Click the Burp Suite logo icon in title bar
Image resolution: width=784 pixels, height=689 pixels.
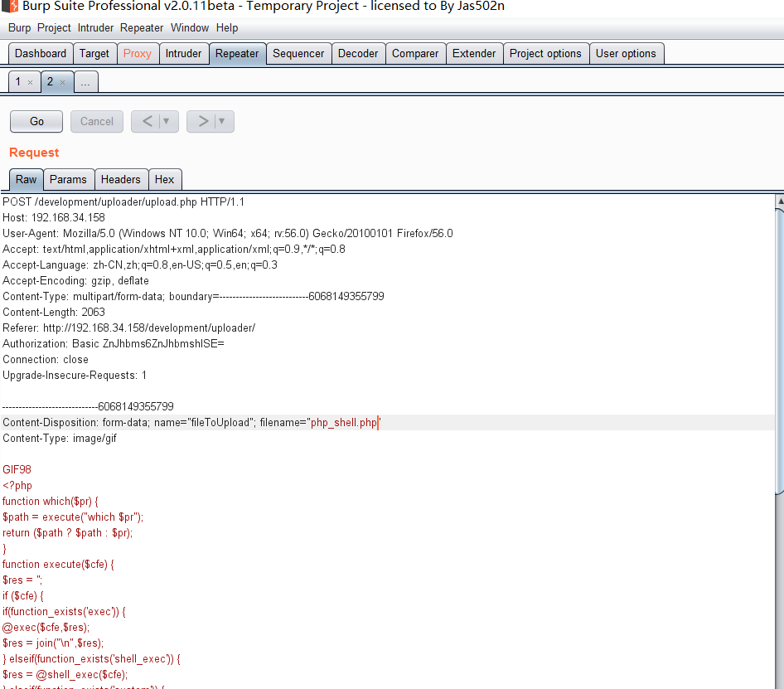coord(10,6)
